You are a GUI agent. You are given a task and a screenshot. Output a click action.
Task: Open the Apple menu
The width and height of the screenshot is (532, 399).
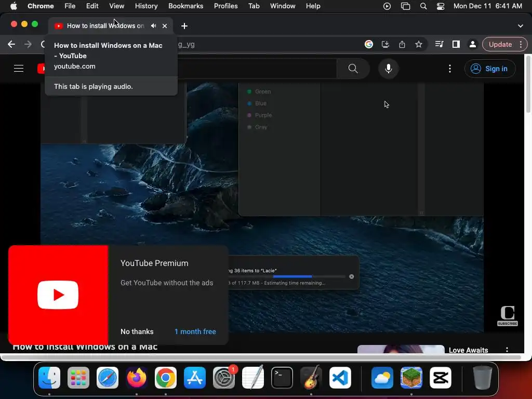pyautogui.click(x=13, y=6)
